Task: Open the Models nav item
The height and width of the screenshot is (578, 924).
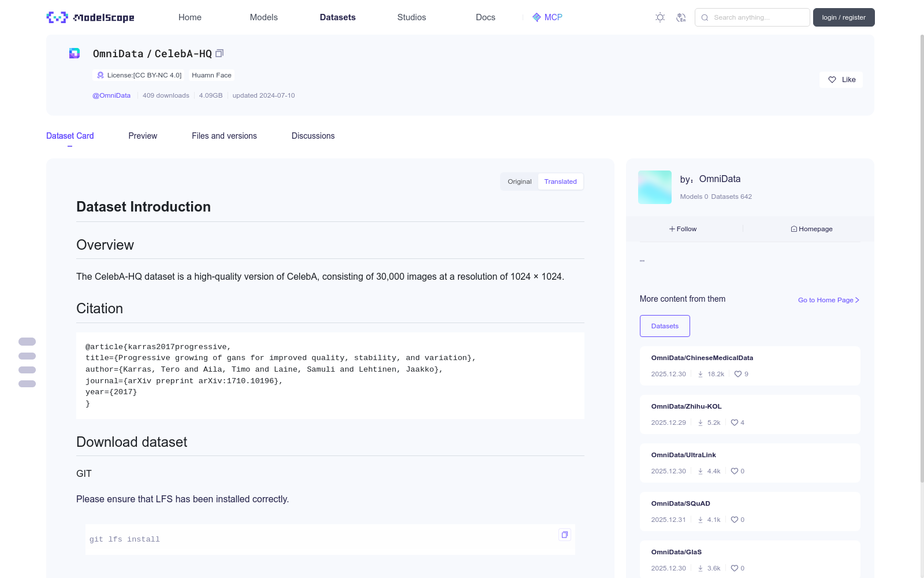Action: tap(264, 17)
